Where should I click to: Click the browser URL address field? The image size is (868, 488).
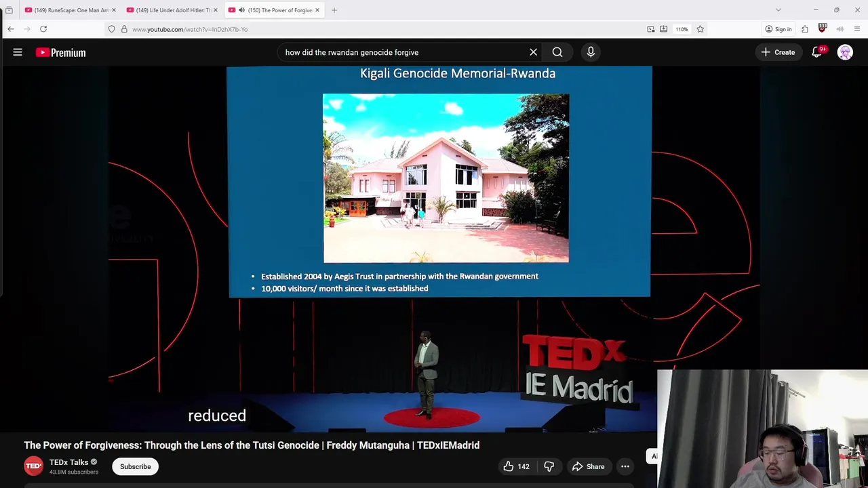pyautogui.click(x=387, y=29)
